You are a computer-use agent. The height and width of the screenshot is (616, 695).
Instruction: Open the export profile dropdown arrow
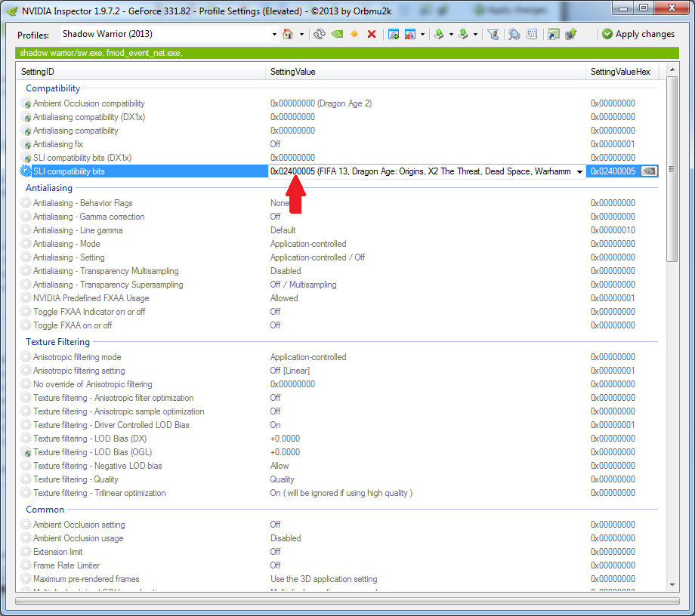pyautogui.click(x=451, y=34)
